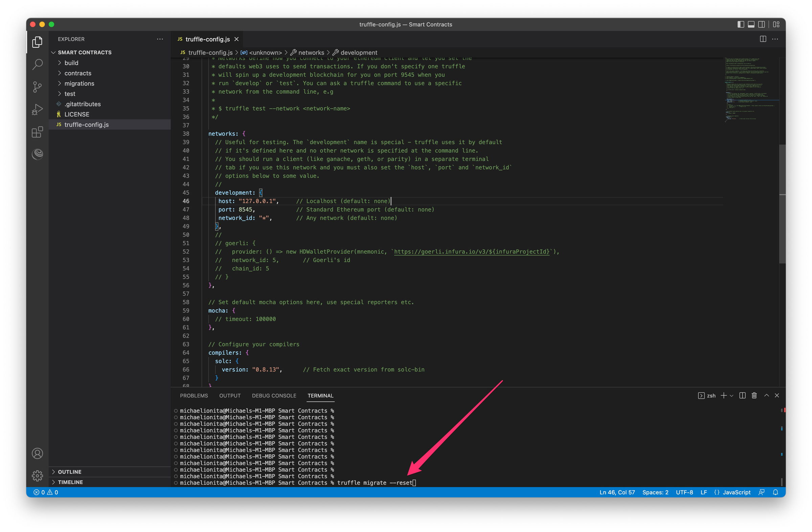The image size is (812, 532).
Task: Click the zsh terminal profile label
Action: (x=707, y=396)
